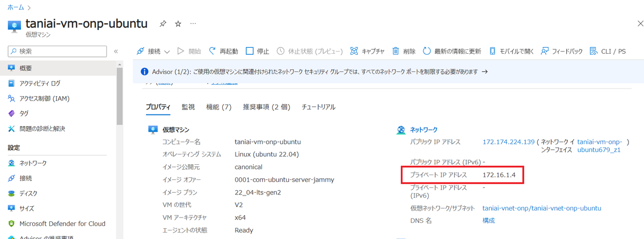Mark VM as favorite with star icon
The height and width of the screenshot is (239, 644).
point(178,24)
